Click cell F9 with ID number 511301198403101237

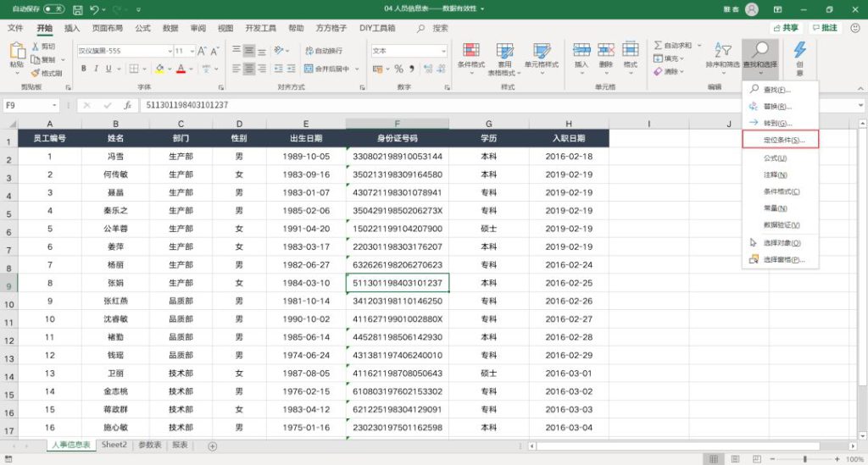[x=397, y=283]
